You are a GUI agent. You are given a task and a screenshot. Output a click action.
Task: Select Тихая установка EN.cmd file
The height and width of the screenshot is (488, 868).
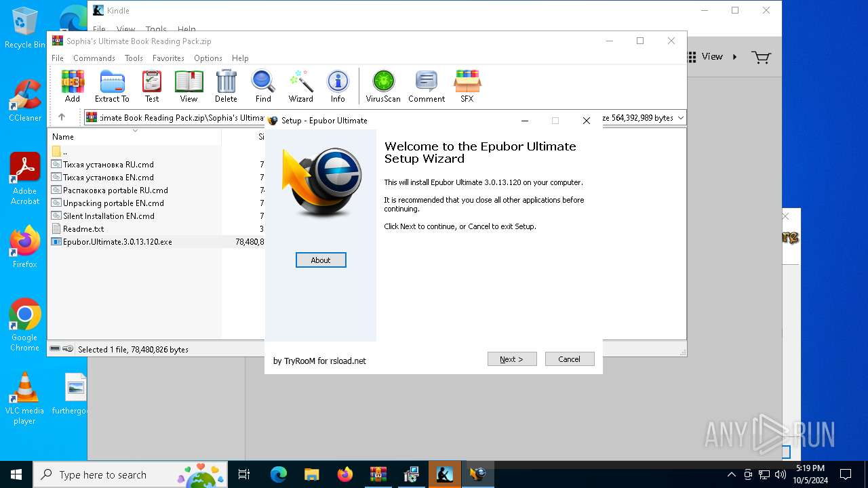click(x=108, y=178)
